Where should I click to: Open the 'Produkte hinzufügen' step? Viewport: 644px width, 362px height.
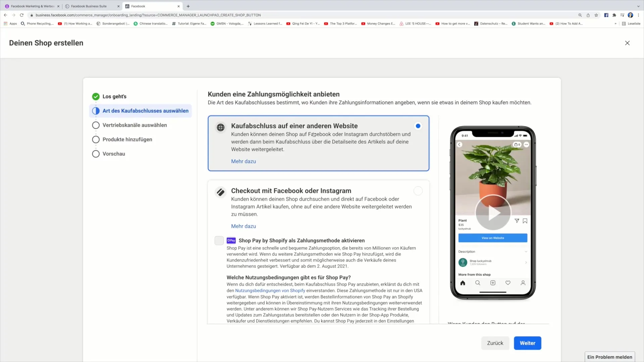127,139
